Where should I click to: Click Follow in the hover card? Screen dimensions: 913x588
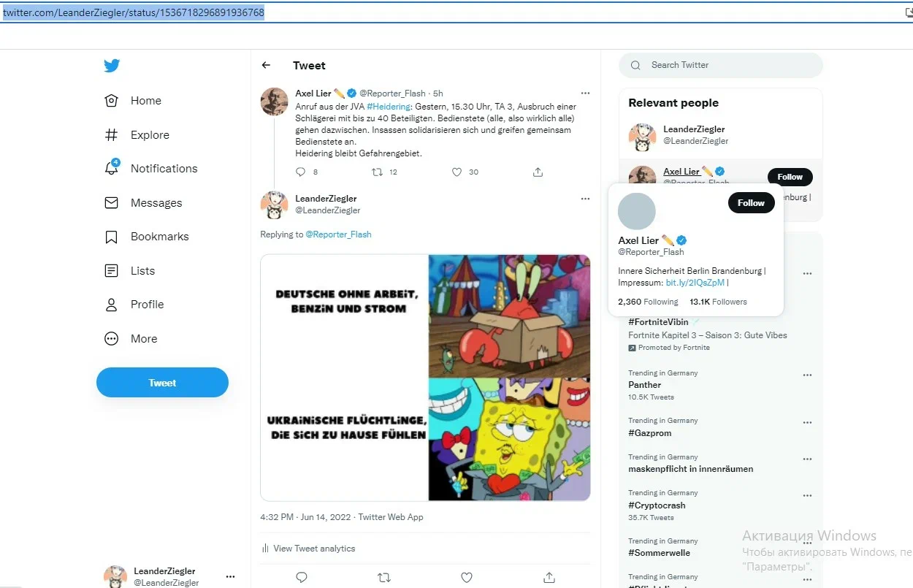[x=751, y=203]
